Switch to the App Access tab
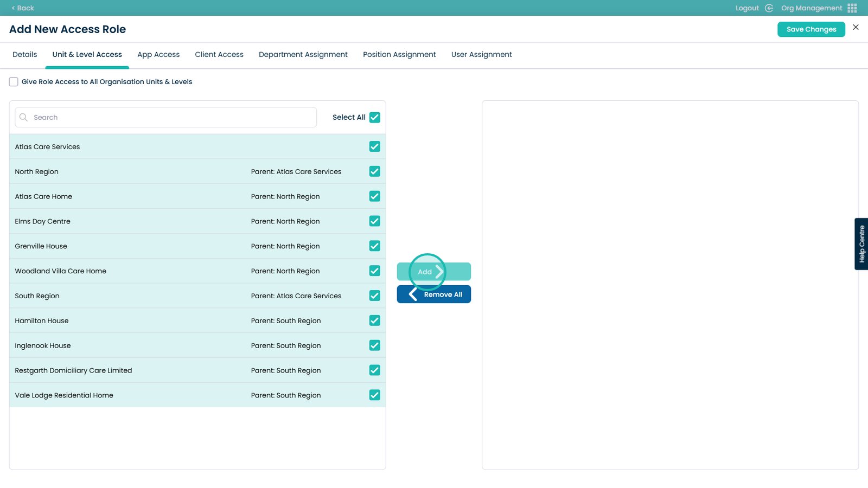 coord(158,55)
